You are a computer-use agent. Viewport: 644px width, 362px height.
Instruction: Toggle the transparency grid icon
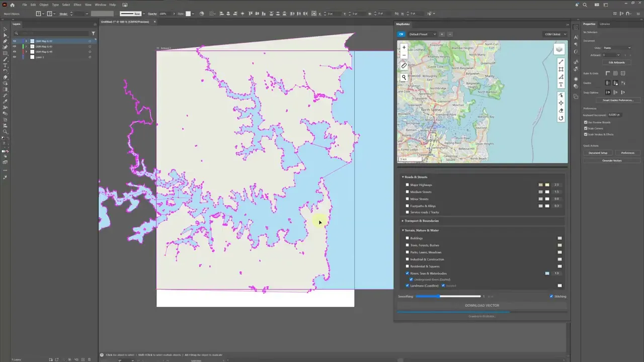pos(623,73)
